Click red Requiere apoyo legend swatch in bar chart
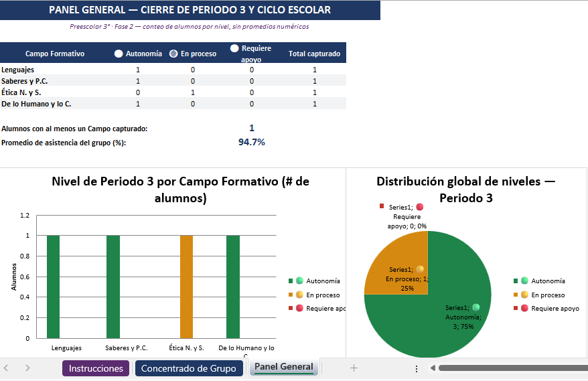The image size is (588, 381). point(290,308)
